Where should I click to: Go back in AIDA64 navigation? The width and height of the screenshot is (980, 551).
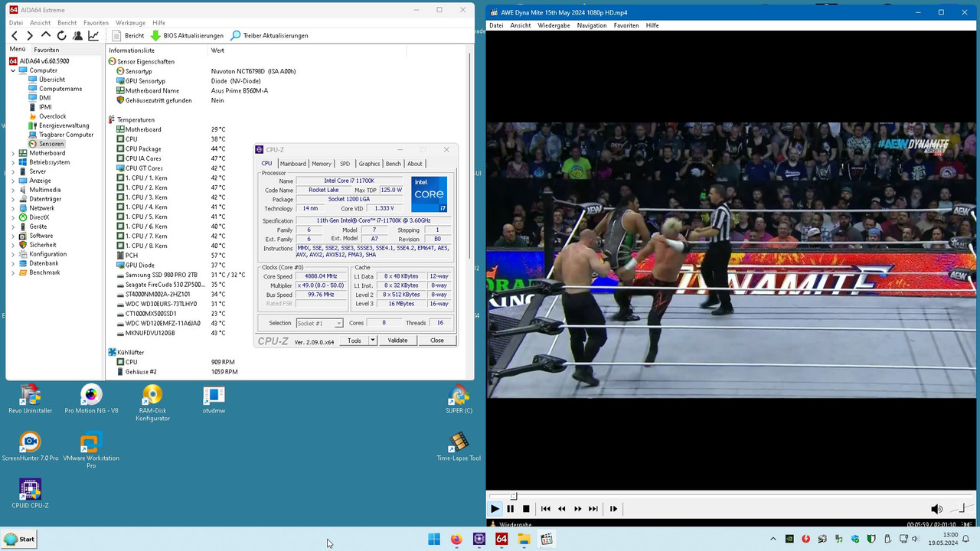15,36
